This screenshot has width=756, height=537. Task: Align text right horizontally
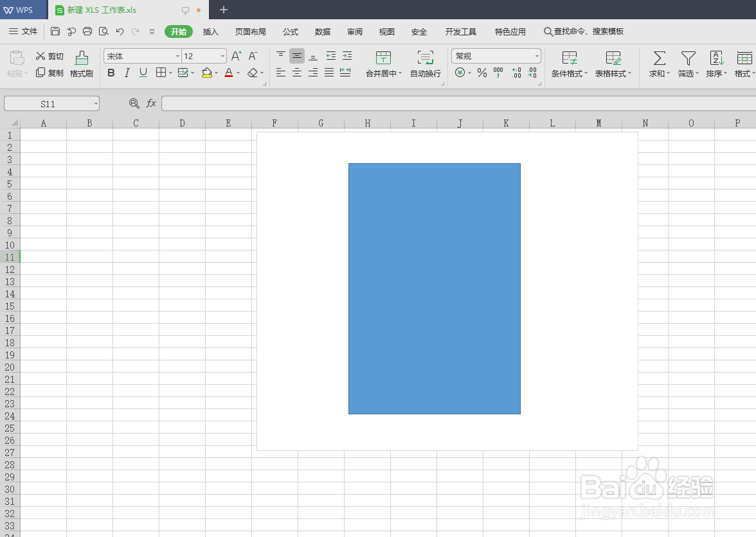click(x=313, y=73)
